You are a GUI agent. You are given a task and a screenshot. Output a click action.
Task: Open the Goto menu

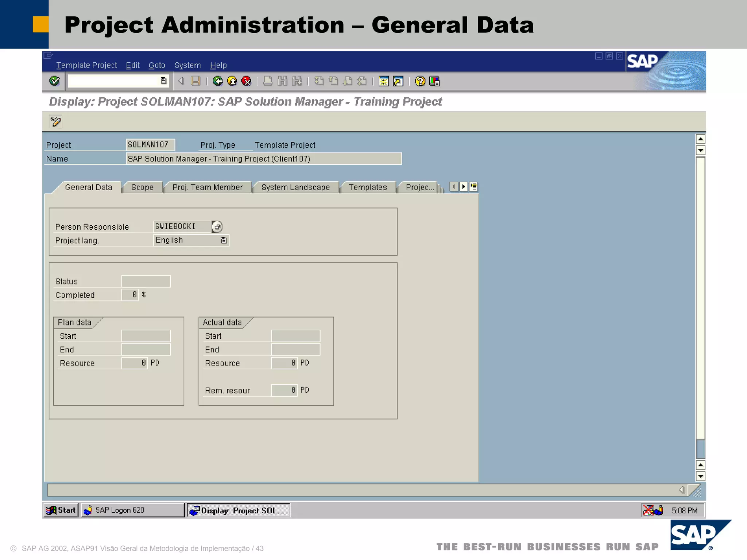coord(157,65)
